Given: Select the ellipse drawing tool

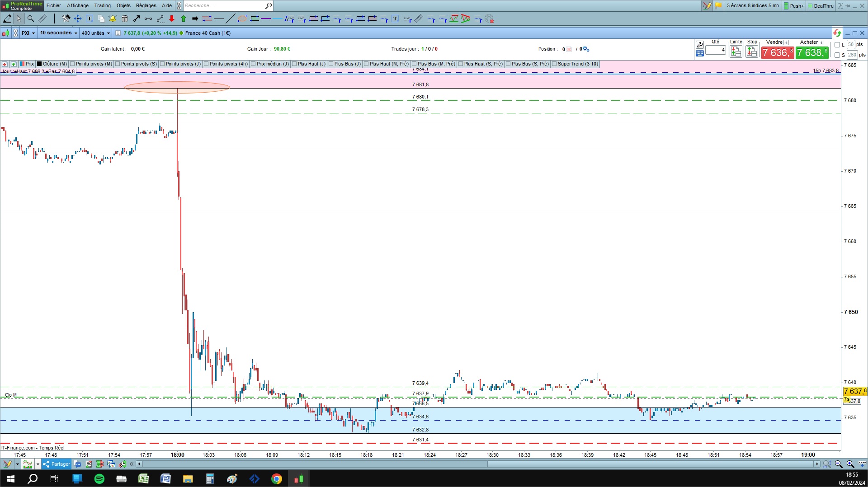Looking at the screenshot, I should click(x=242, y=19).
